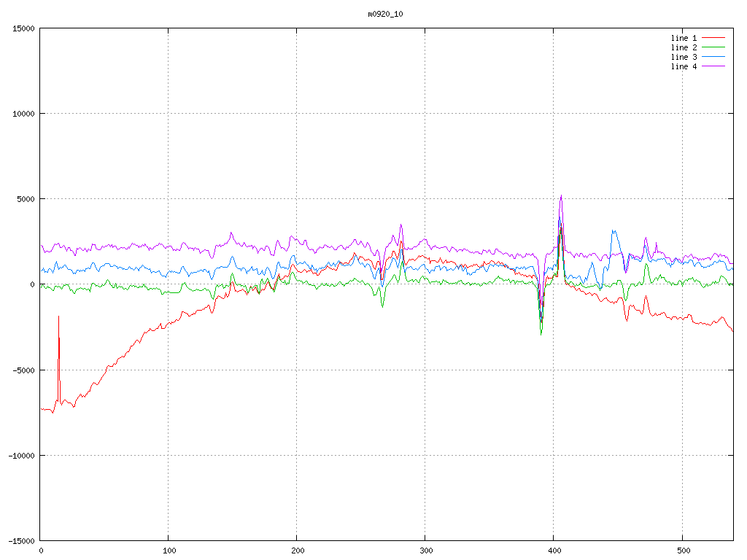
Task: Click the -15000 y-axis tick label
Action: pos(21,540)
